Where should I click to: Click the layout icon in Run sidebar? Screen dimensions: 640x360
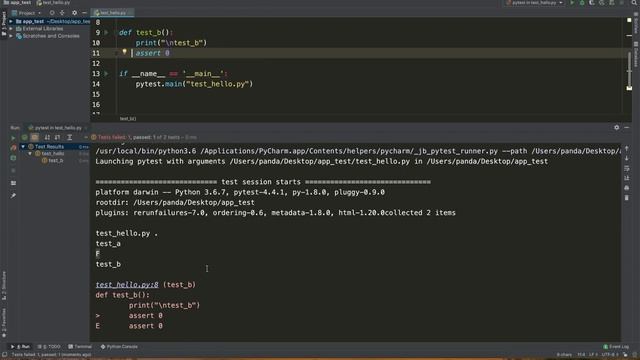[x=13, y=183]
